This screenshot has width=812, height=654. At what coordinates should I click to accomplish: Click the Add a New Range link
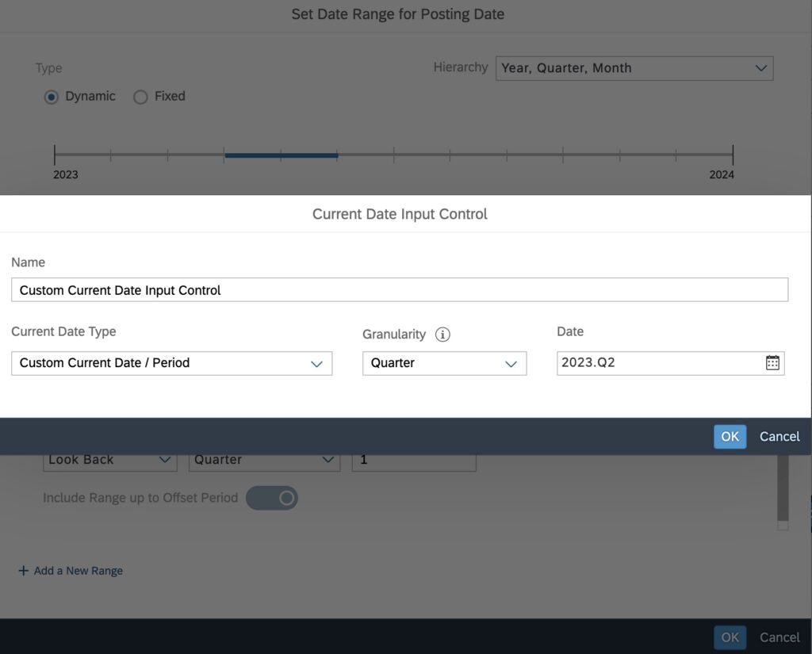pyautogui.click(x=78, y=571)
